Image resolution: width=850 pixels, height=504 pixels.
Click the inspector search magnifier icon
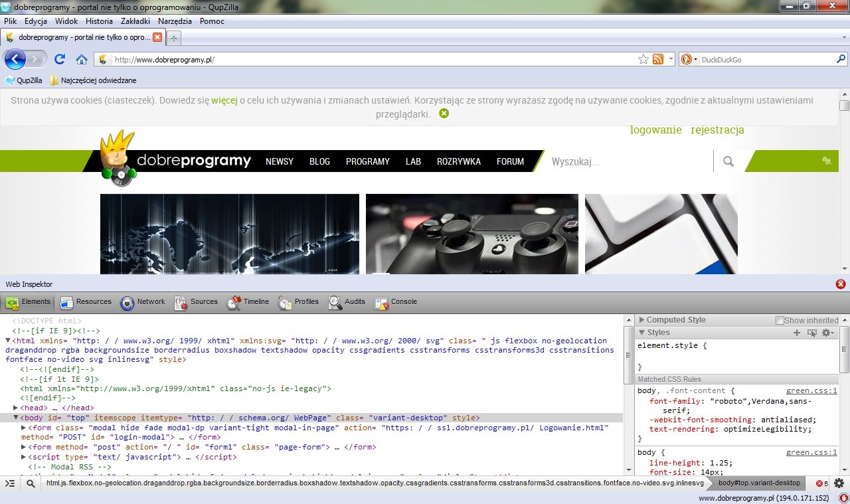pyautogui.click(x=31, y=483)
